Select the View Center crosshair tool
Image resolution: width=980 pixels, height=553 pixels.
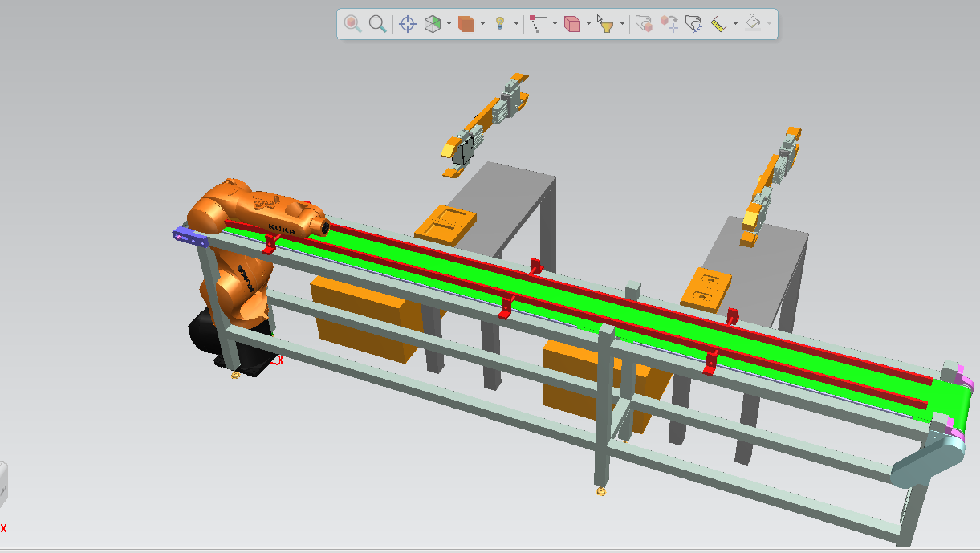[408, 24]
